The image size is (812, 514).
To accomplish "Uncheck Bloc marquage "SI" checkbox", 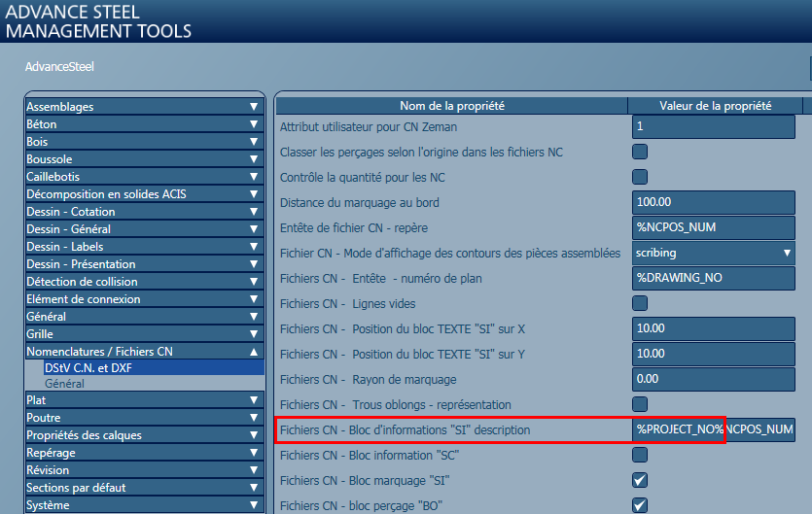I will (640, 480).
